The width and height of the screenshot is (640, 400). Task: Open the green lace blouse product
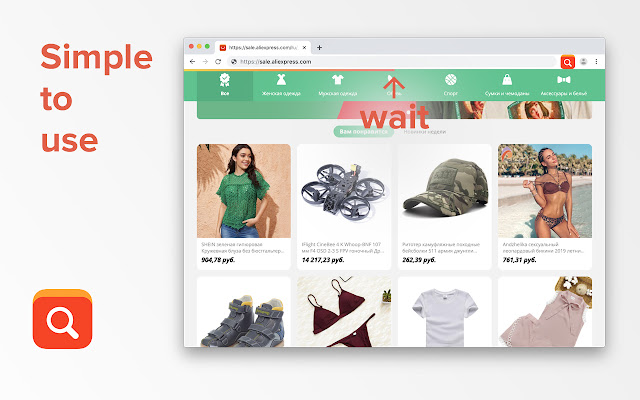click(244, 207)
